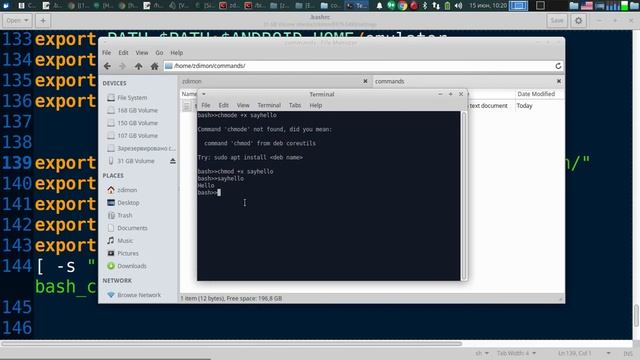
Task: Click Chrome icon in system tray
Action: click(402, 5)
